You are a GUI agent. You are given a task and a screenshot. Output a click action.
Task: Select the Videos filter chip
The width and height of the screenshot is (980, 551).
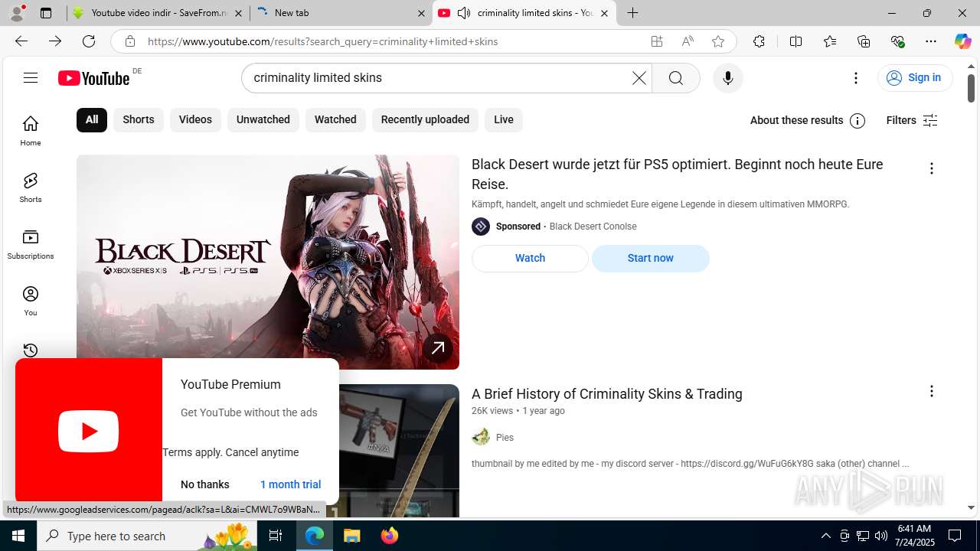[x=195, y=120]
